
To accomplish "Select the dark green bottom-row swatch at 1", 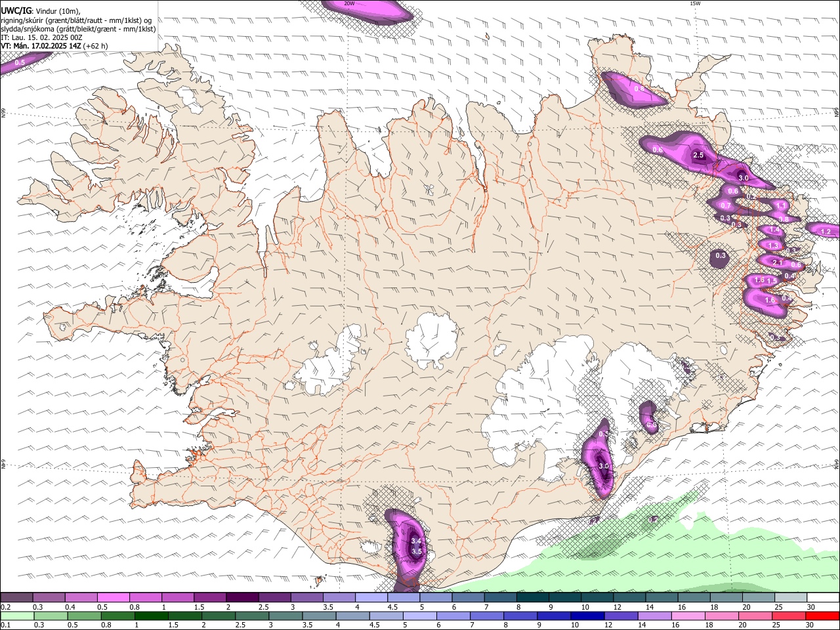I will coord(152,616).
